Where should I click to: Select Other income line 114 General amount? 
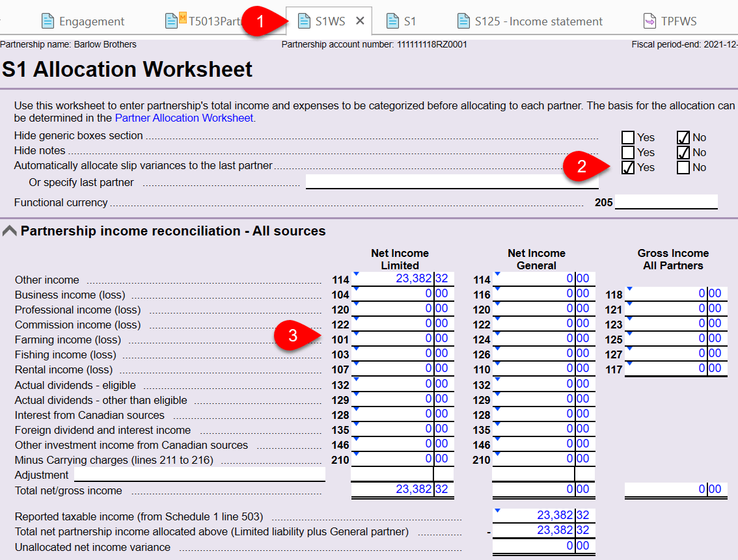(x=543, y=278)
